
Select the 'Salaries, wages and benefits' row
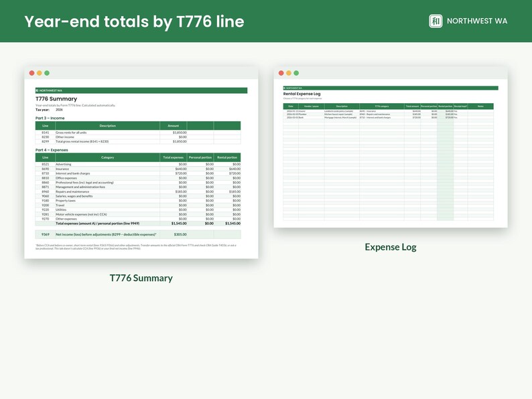tap(138, 196)
